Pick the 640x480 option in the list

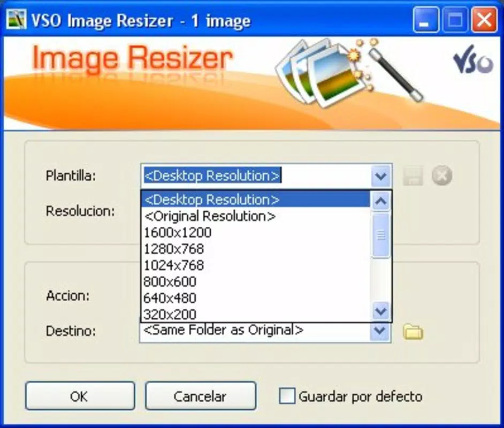pyautogui.click(x=256, y=298)
